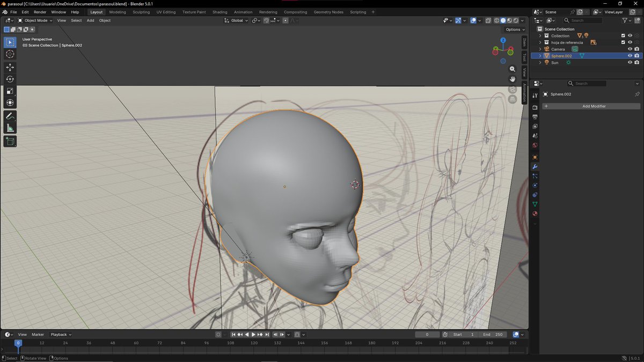This screenshot has width=644, height=362.
Task: Select the Scale tool in the toolbar
Action: [x=10, y=91]
